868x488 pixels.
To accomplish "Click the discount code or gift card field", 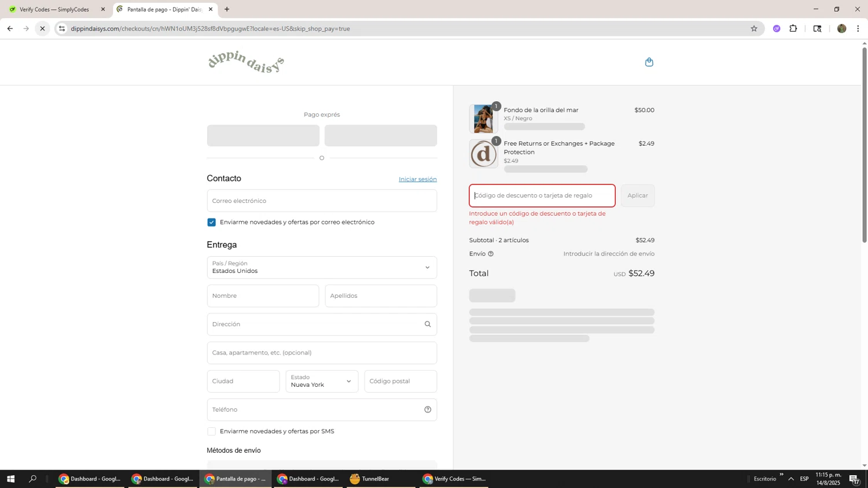I will [542, 195].
